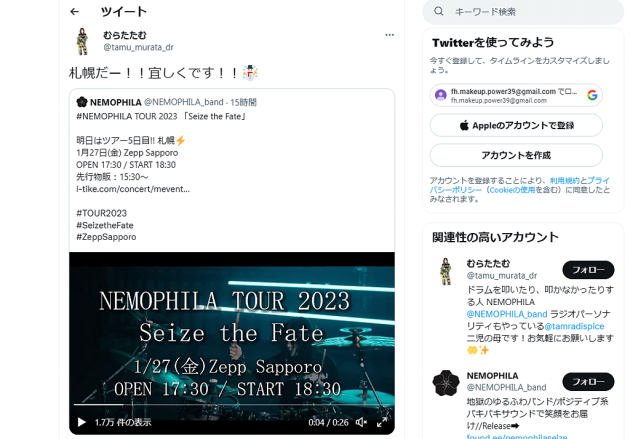The width and height of the screenshot is (630, 439).
Task: Click NEMOPHILA flower avatar in related accounts
Action: click(x=446, y=383)
